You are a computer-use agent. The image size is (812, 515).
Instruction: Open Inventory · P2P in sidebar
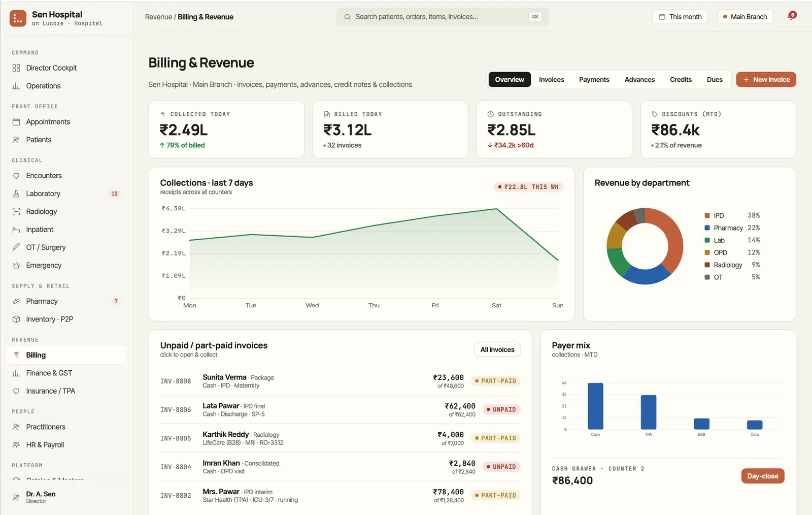[66, 319]
